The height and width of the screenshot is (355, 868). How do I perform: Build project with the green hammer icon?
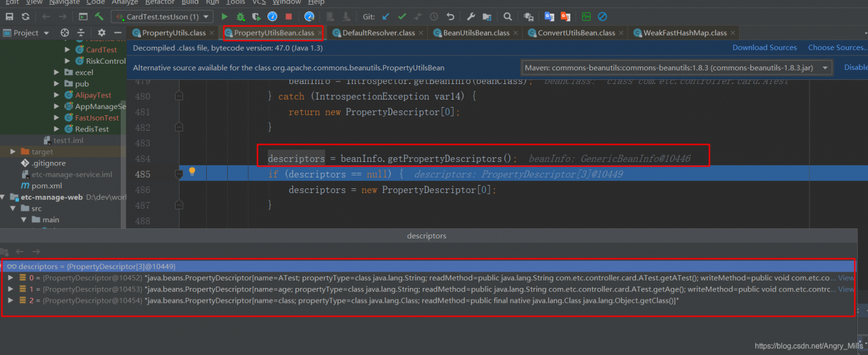[x=100, y=16]
